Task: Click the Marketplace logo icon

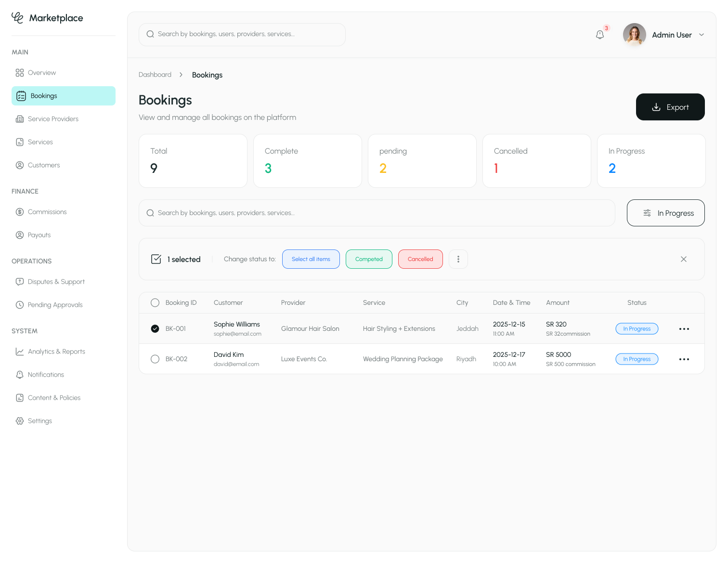Action: coord(17,18)
